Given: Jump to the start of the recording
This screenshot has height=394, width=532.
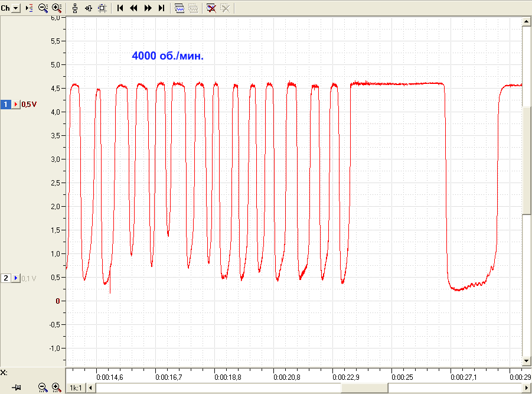Looking at the screenshot, I should click(120, 8).
